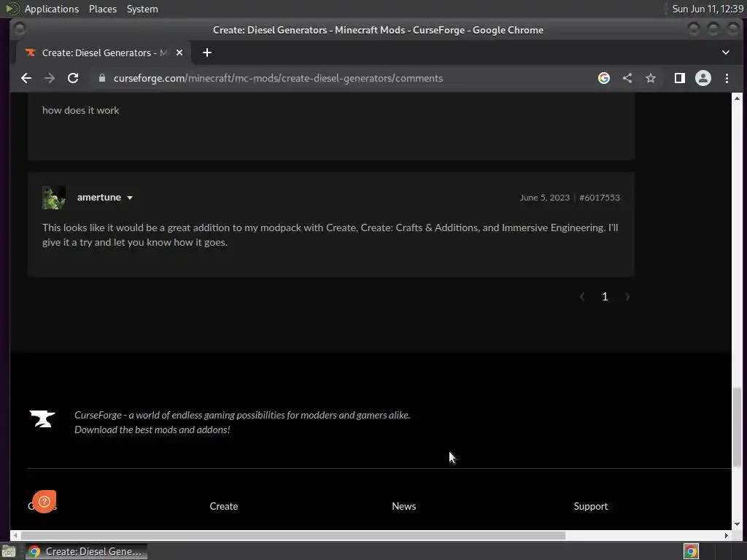This screenshot has height=560, width=747.
Task: Click the scroll-up arrow of the scrollbar
Action: (x=737, y=98)
